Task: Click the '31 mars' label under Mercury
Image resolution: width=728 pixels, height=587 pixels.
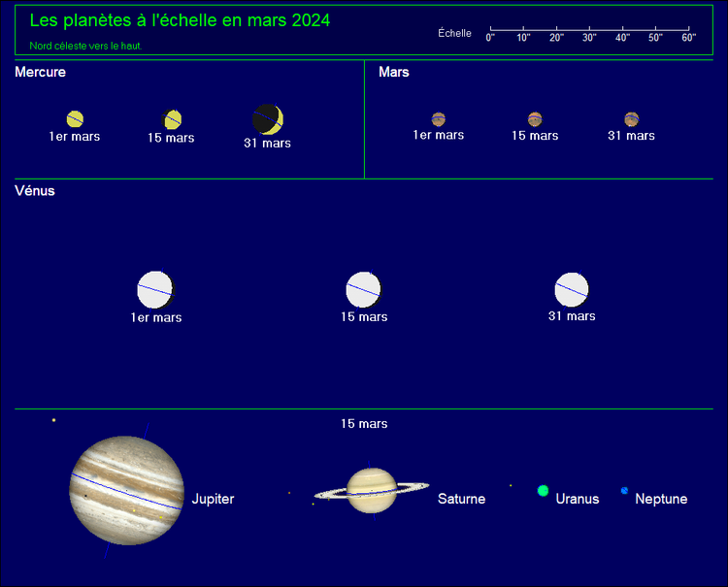Action: [268, 143]
